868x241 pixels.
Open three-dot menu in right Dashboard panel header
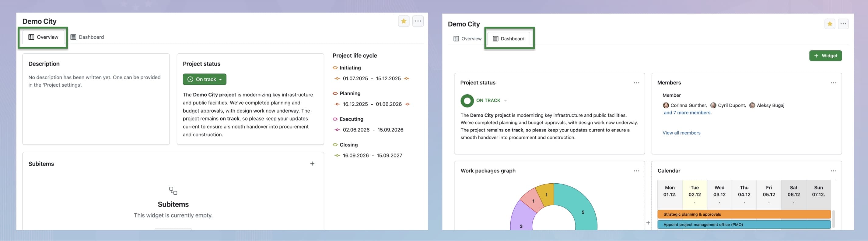843,24
